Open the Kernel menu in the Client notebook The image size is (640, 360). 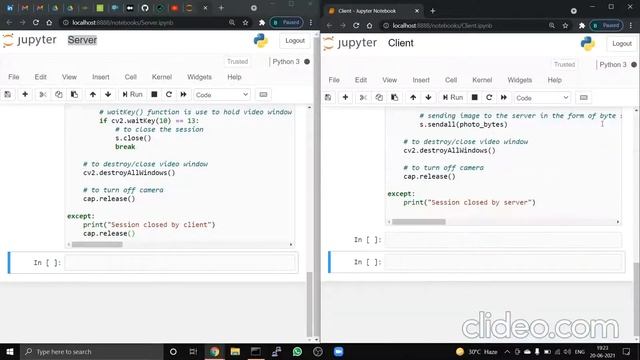(x=482, y=80)
